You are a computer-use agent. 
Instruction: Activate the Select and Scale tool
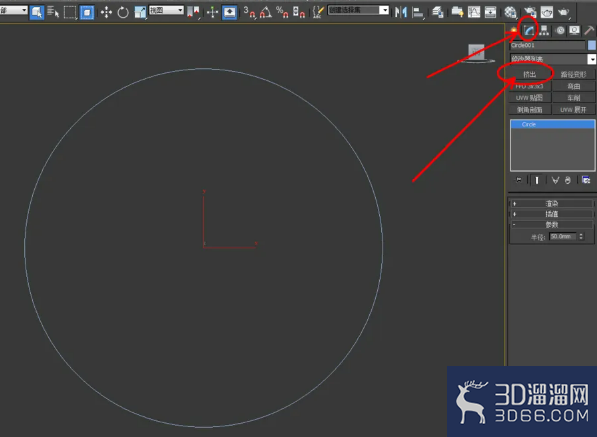140,13
